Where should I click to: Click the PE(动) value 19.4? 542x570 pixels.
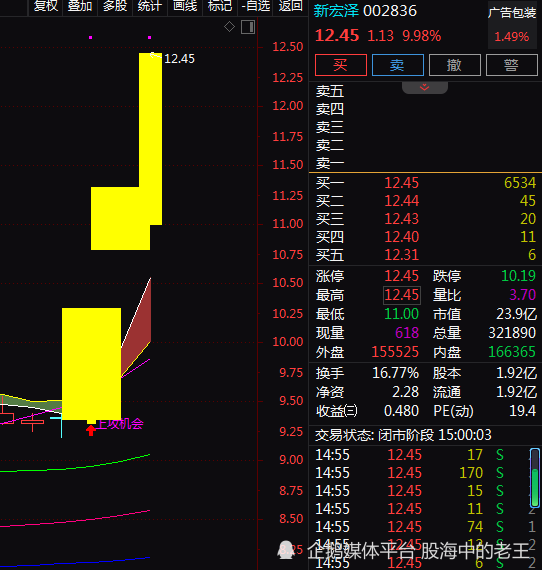[x=522, y=411]
